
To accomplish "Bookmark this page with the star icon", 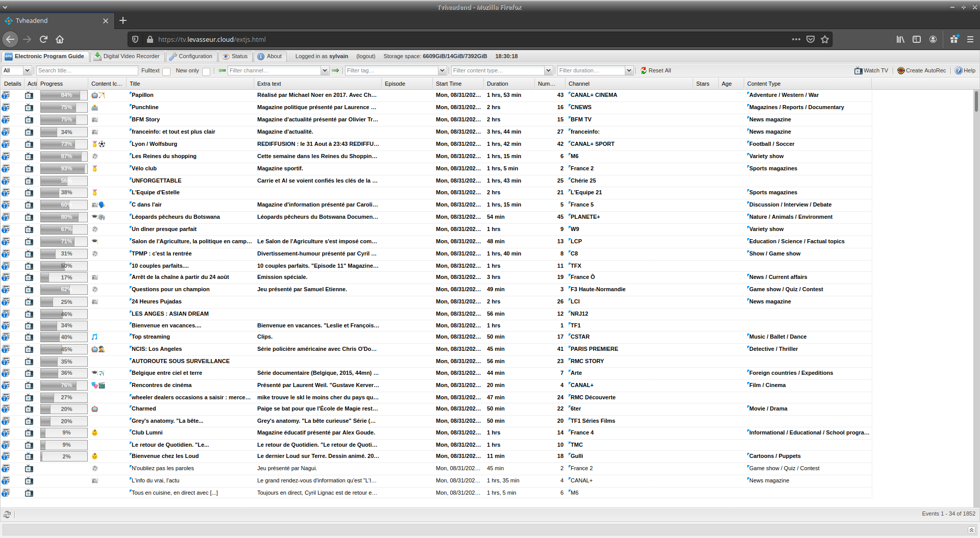I will tap(825, 39).
